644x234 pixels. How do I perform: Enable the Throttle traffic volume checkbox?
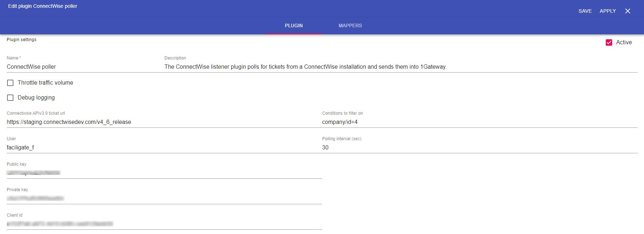10,83
